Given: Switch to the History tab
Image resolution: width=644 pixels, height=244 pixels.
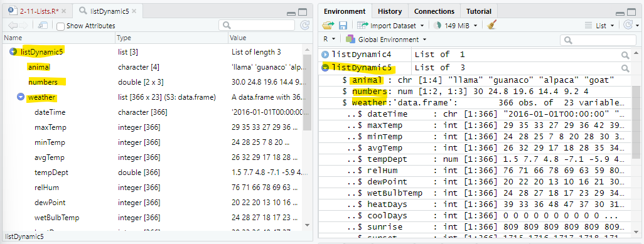Looking at the screenshot, I should 390,11.
